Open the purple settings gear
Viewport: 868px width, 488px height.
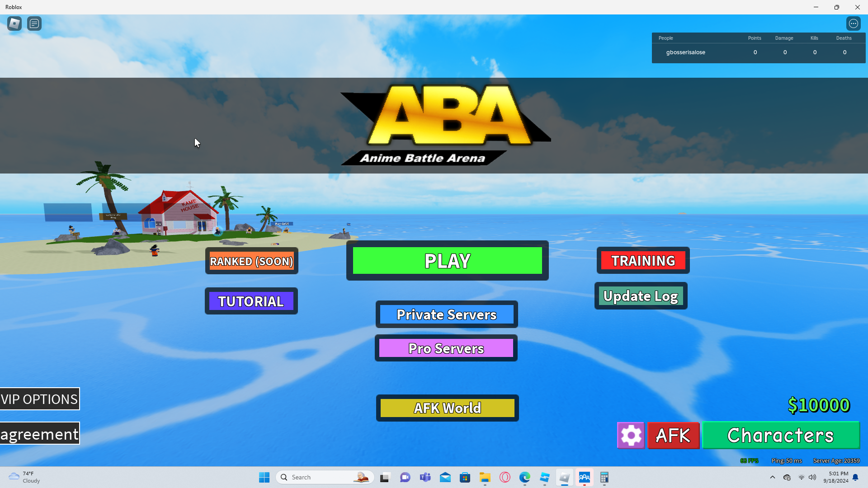[x=631, y=436]
